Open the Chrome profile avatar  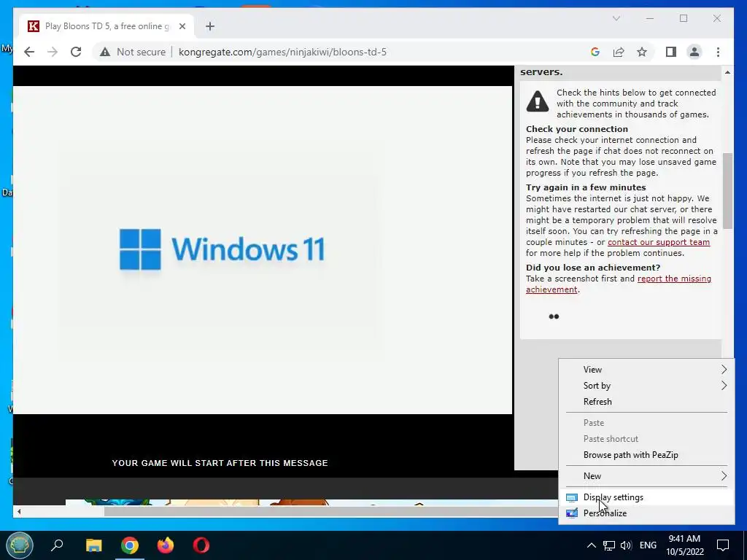pyautogui.click(x=694, y=52)
